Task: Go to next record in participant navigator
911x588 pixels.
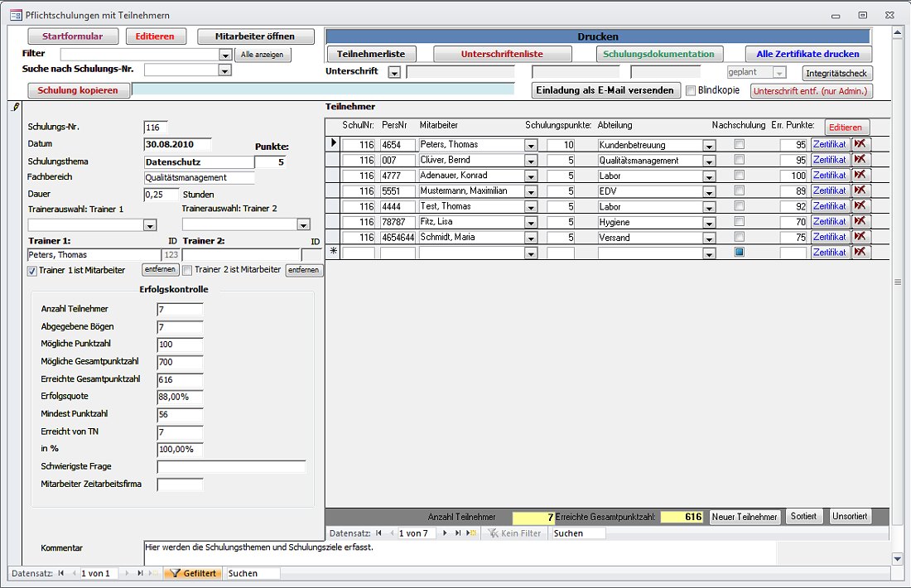Action: (x=445, y=533)
